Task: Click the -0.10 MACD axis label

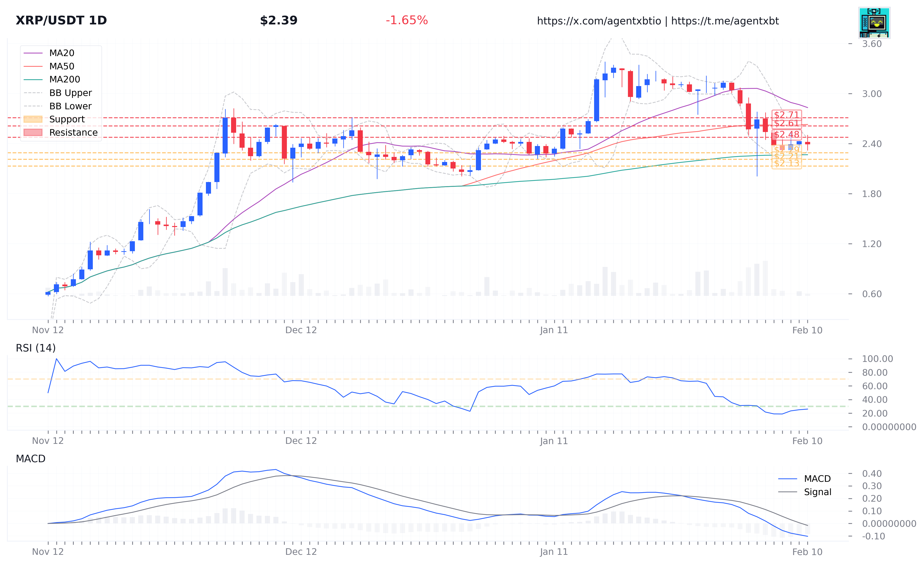Action: 873,536
